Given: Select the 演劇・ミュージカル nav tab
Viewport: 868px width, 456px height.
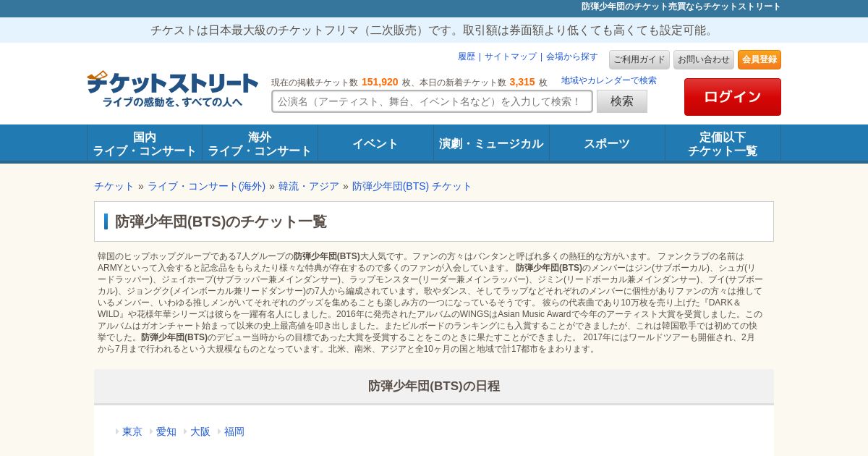Looking at the screenshot, I should coord(491,143).
